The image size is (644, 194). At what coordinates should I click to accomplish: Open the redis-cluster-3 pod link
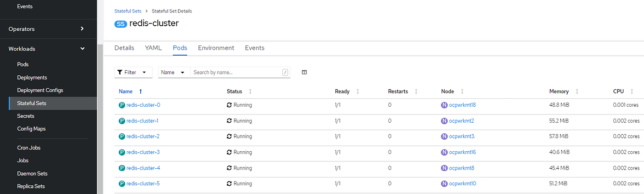click(x=143, y=152)
